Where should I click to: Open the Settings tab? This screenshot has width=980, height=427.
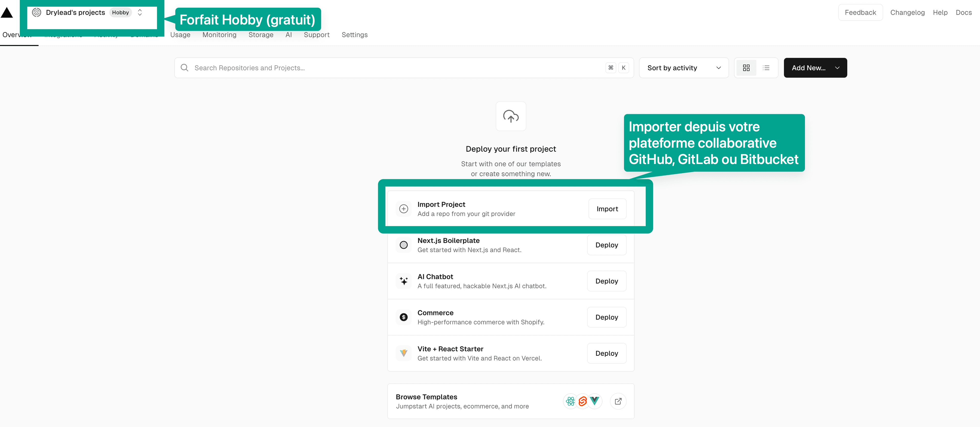coord(354,35)
